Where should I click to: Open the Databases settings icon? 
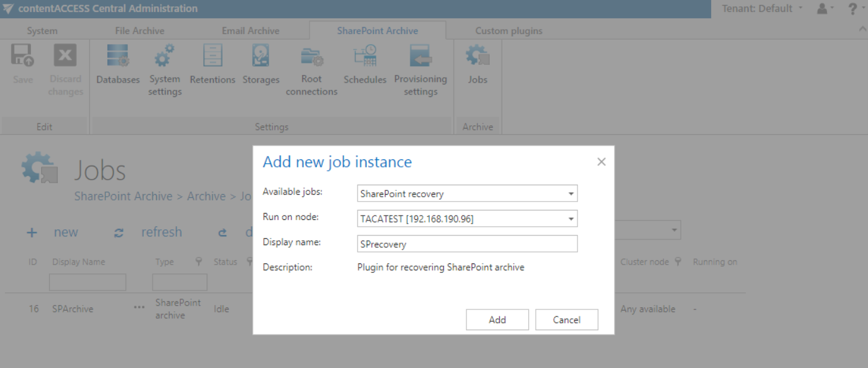[x=118, y=57]
